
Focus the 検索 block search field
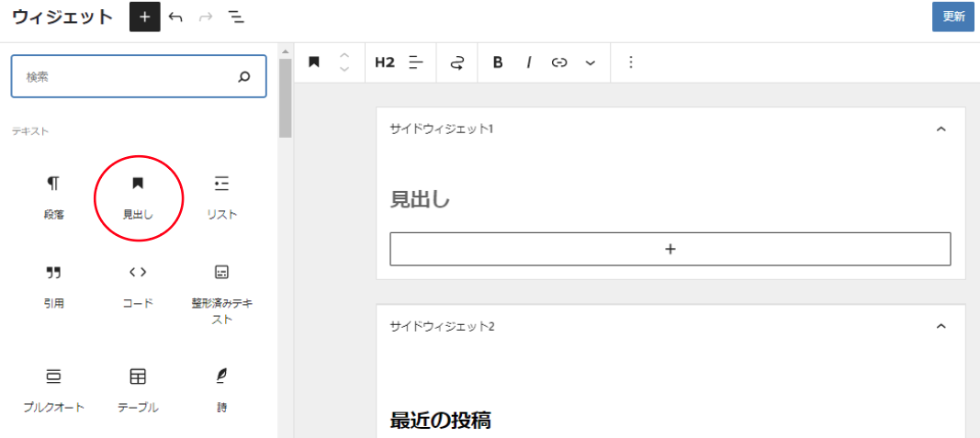[139, 77]
